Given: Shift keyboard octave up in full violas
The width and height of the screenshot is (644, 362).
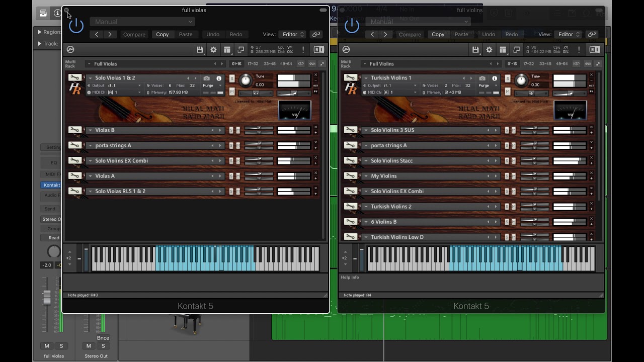Looking at the screenshot, I should click(69, 252).
